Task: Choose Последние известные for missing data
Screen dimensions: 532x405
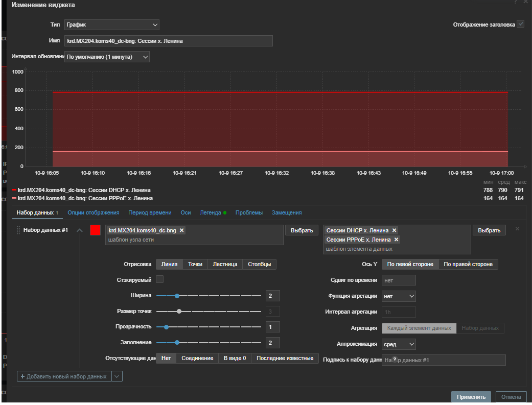Action: (x=285, y=358)
